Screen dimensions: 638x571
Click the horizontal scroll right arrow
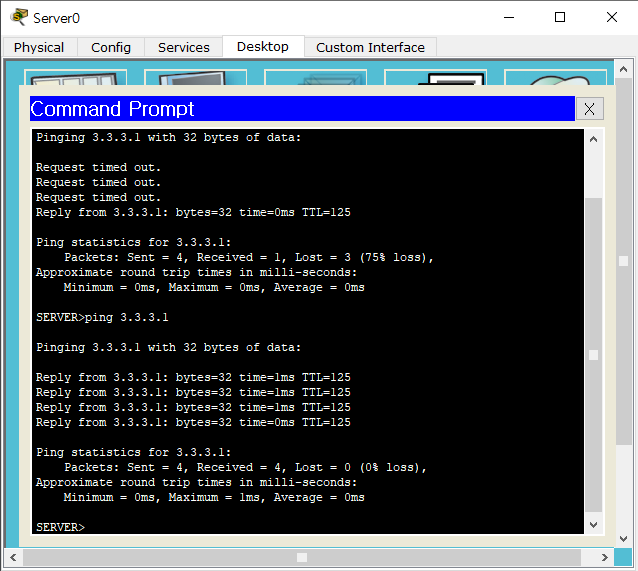pyautogui.click(x=605, y=557)
